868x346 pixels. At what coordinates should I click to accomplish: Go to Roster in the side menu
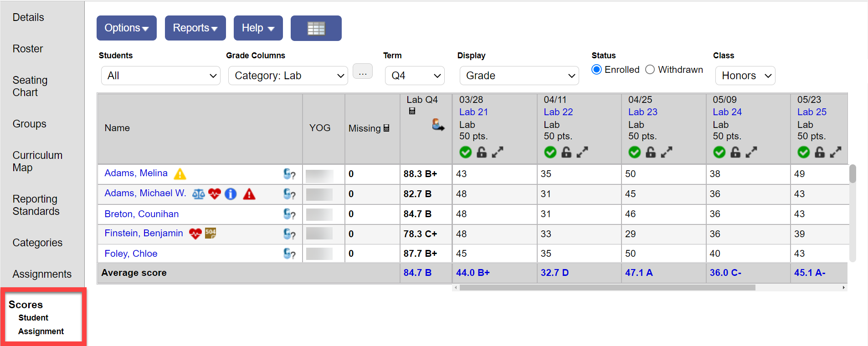[28, 49]
